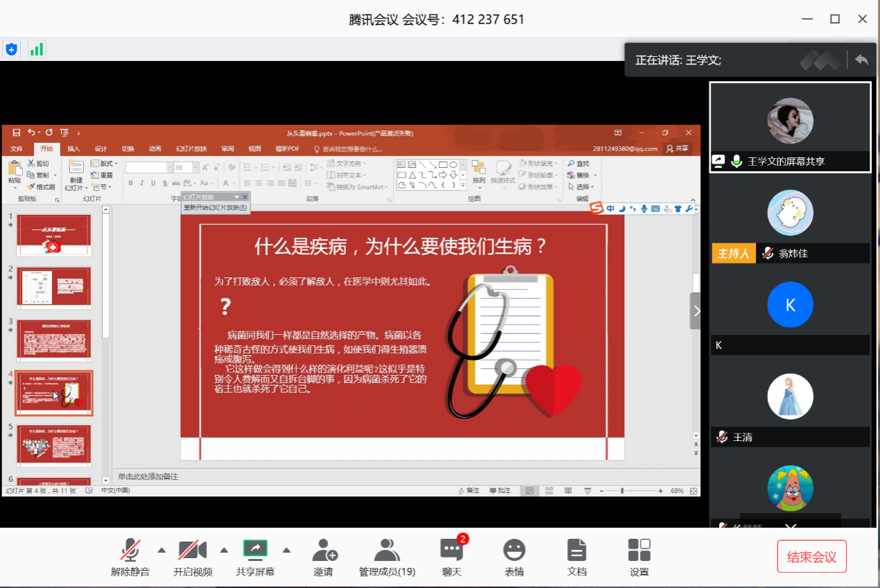Click participant K's avatar tile
880x588 pixels.
coord(790,305)
